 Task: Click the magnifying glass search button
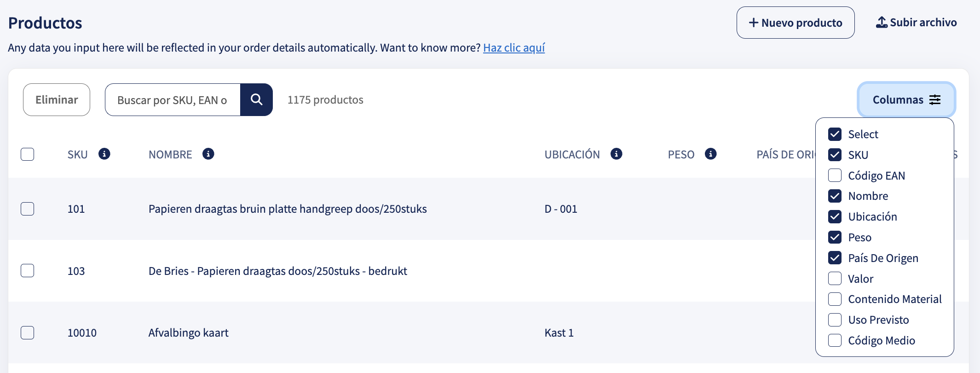[256, 99]
